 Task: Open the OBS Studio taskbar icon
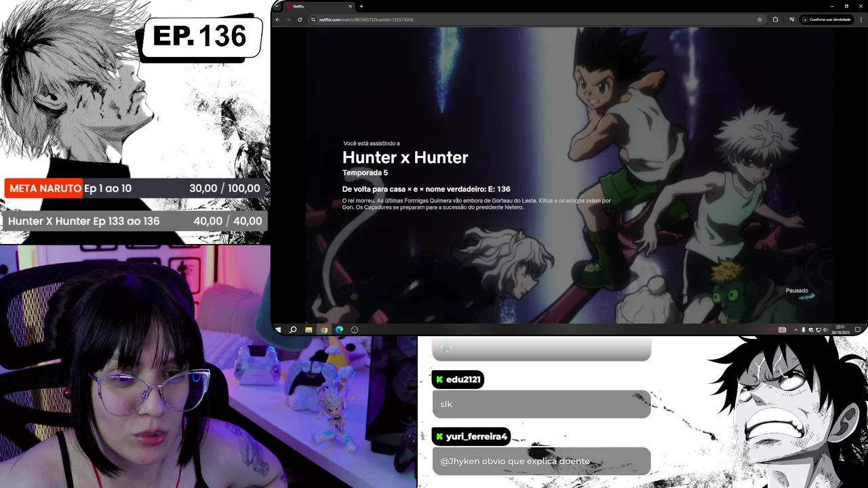(355, 329)
